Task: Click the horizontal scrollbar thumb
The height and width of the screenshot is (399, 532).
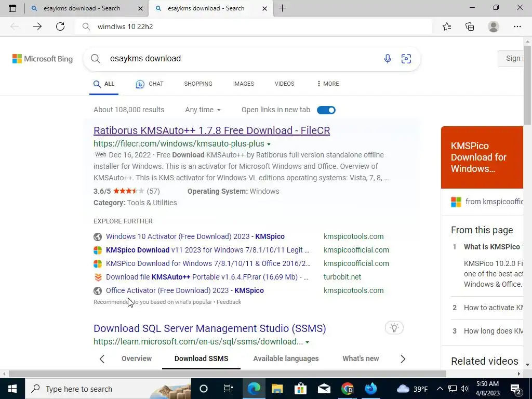Action: [x=228, y=374]
